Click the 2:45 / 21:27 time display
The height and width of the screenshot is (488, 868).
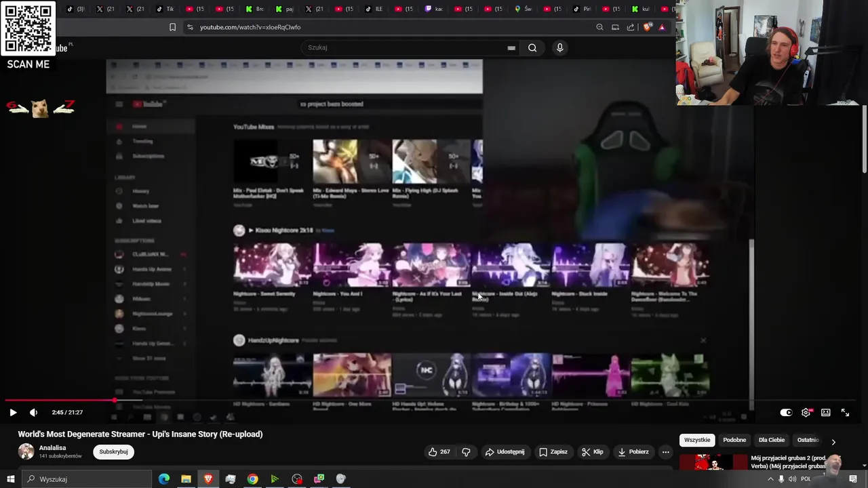pos(67,412)
